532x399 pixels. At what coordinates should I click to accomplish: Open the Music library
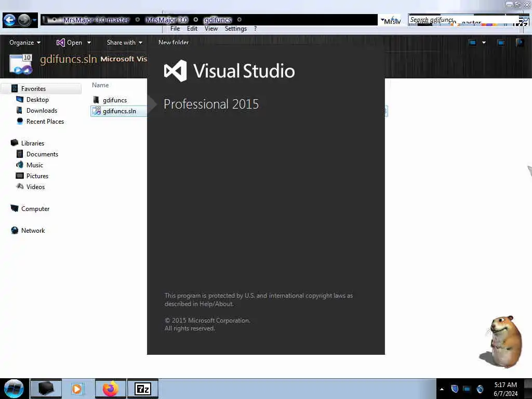coord(35,165)
